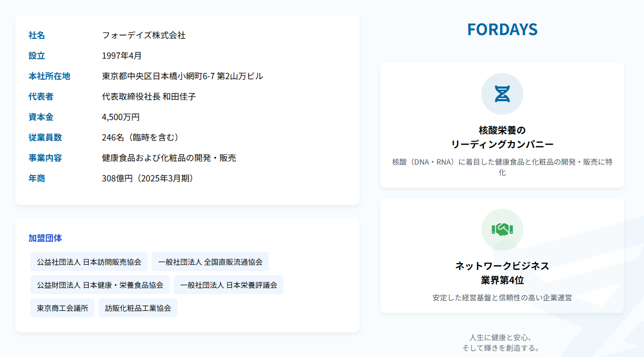Select the 一般社団法人 全国直販流通協会 tag

click(x=210, y=262)
